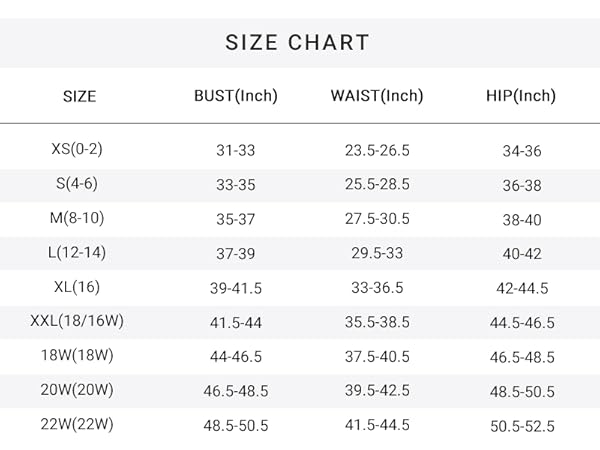
Task: Click the XS(0-2) size row label
Action: [77, 149]
